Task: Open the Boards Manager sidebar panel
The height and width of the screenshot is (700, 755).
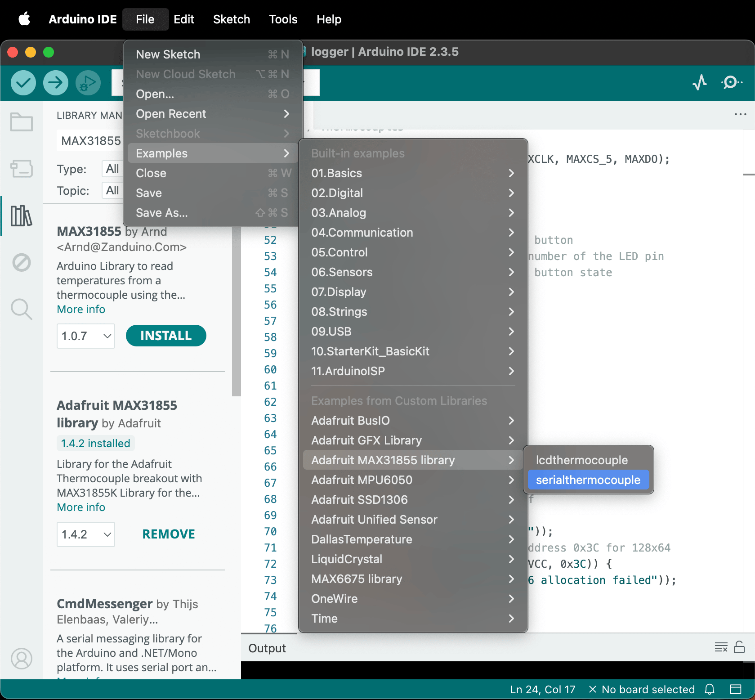Action: (x=21, y=169)
